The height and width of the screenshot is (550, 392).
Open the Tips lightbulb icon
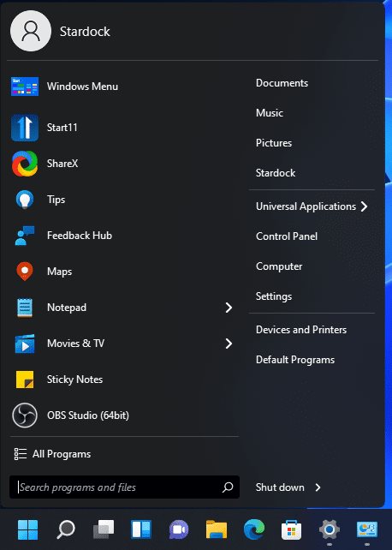point(25,200)
